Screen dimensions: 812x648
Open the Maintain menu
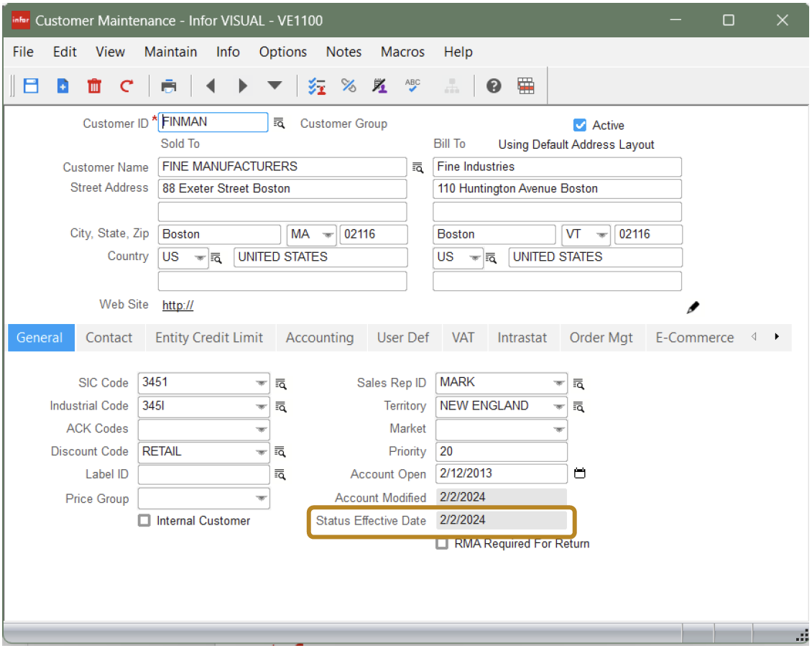tap(170, 52)
